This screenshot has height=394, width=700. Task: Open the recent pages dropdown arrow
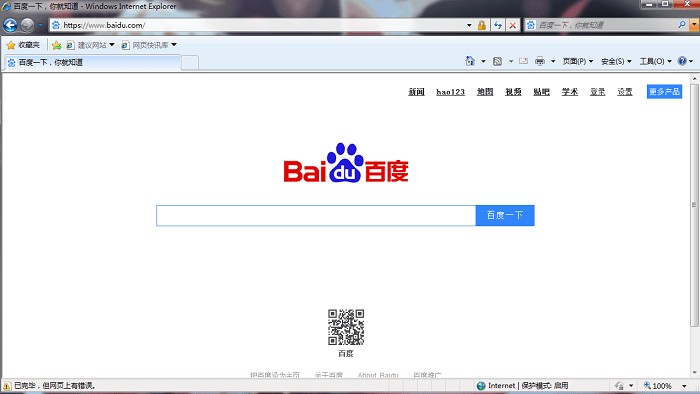click(40, 25)
